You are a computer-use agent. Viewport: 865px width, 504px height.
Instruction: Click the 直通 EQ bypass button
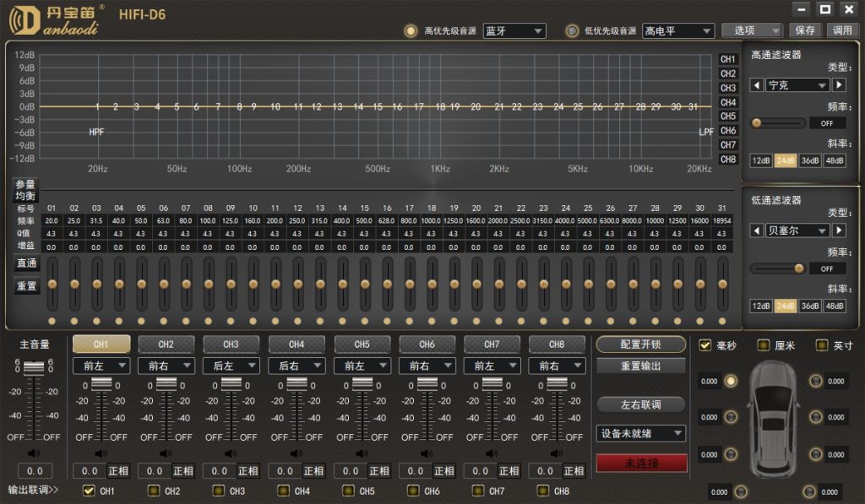click(x=26, y=263)
